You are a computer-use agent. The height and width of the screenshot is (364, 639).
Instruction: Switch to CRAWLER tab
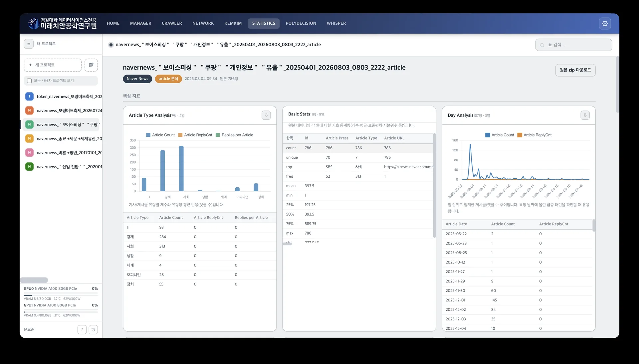click(172, 23)
